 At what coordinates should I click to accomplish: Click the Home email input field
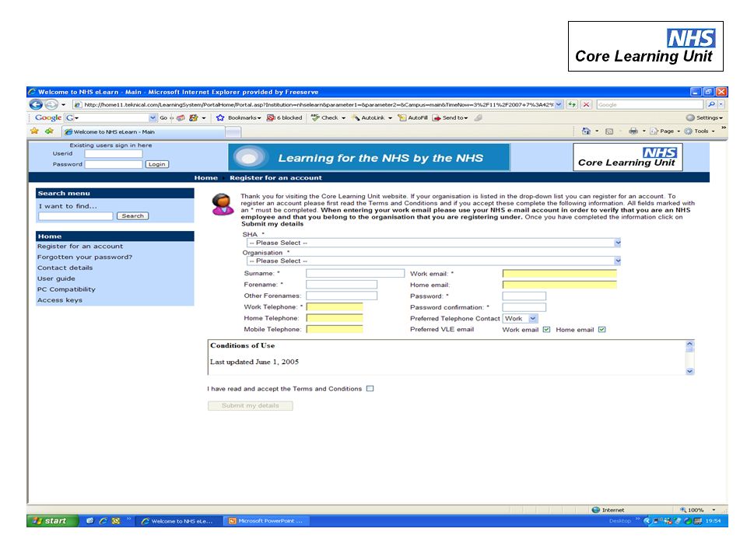coord(559,285)
